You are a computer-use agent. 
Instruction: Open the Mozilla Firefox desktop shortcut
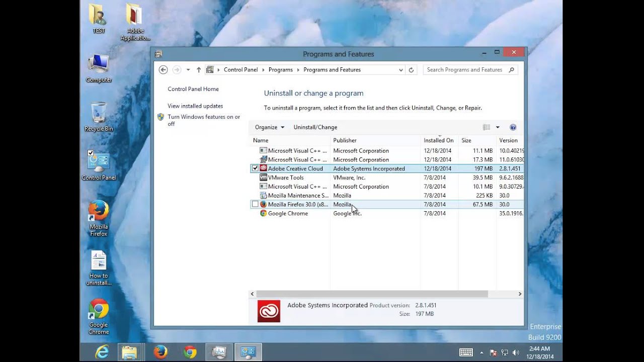[x=99, y=218]
